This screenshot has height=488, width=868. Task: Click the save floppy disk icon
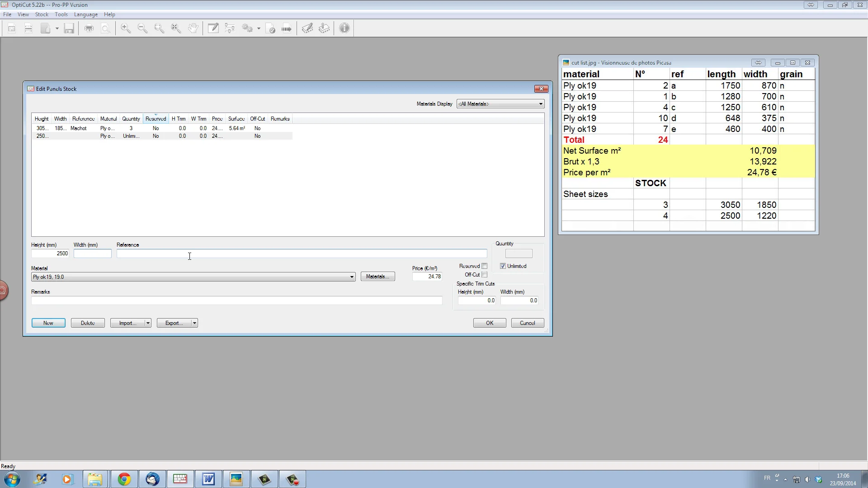pos(69,28)
